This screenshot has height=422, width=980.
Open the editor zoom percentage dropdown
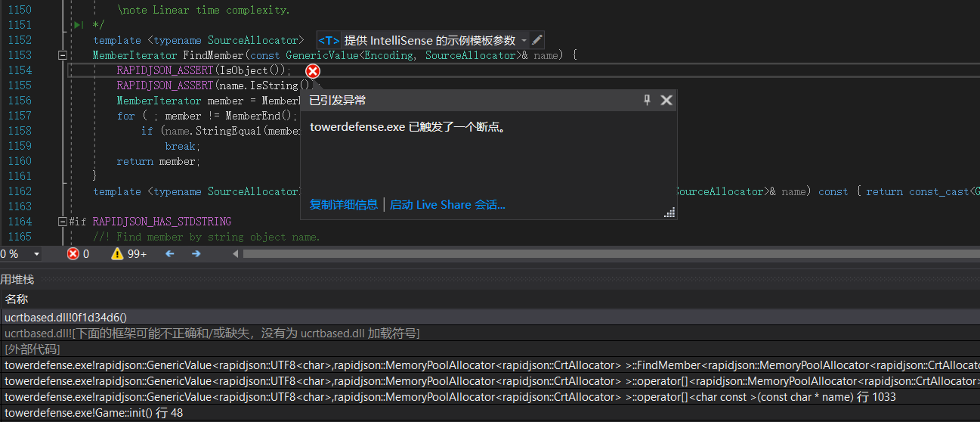(37, 254)
